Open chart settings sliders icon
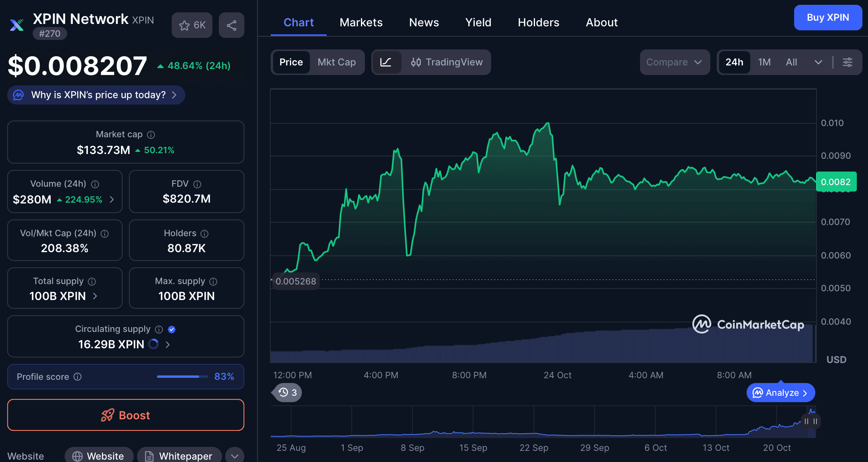This screenshot has width=868, height=462. pos(848,62)
